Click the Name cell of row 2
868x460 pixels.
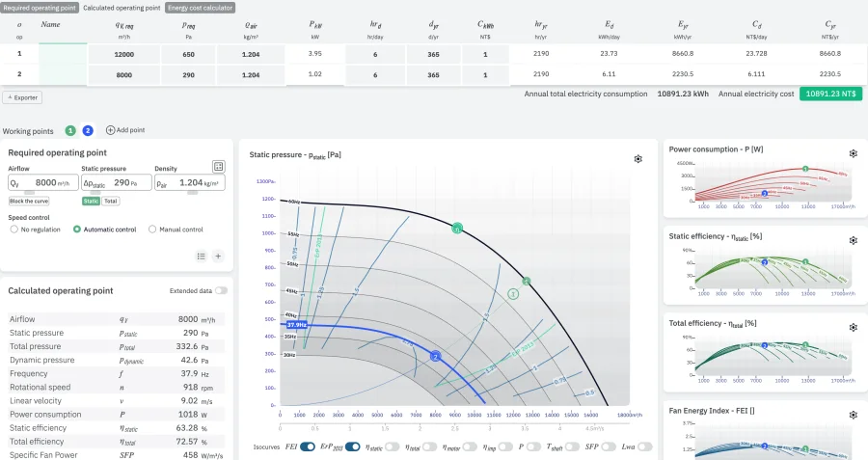point(63,74)
